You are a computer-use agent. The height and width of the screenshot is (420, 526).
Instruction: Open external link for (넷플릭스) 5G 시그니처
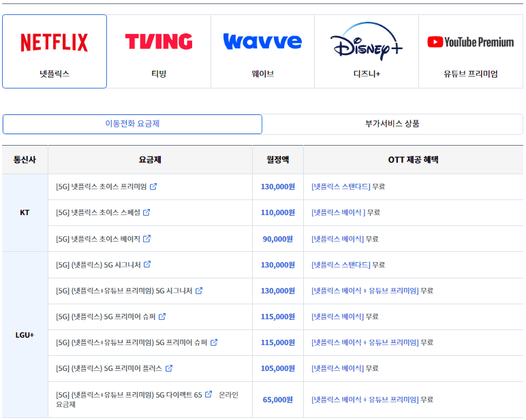tap(147, 265)
